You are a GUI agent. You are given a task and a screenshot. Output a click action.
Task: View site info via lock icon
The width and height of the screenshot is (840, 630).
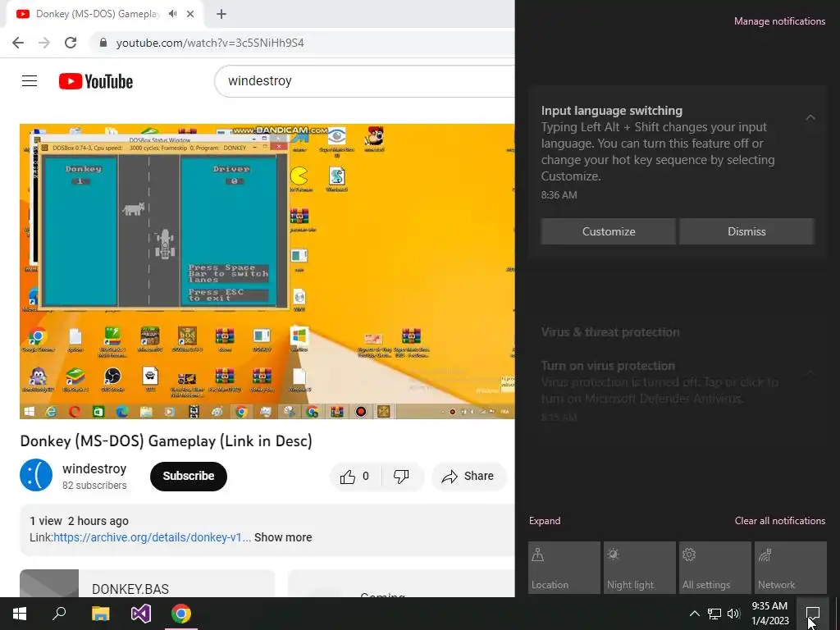[103, 43]
